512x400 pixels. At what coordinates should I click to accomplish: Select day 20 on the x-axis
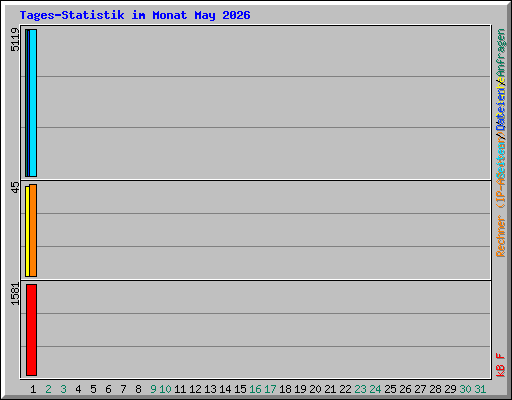coord(315,389)
